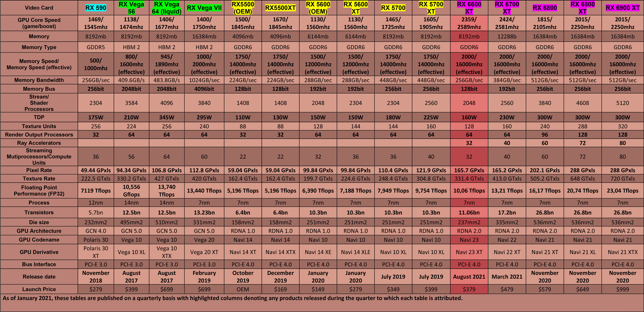The height and width of the screenshot is (312, 644).
Task: Select the Navi 23 codename cell
Action: coord(469,239)
